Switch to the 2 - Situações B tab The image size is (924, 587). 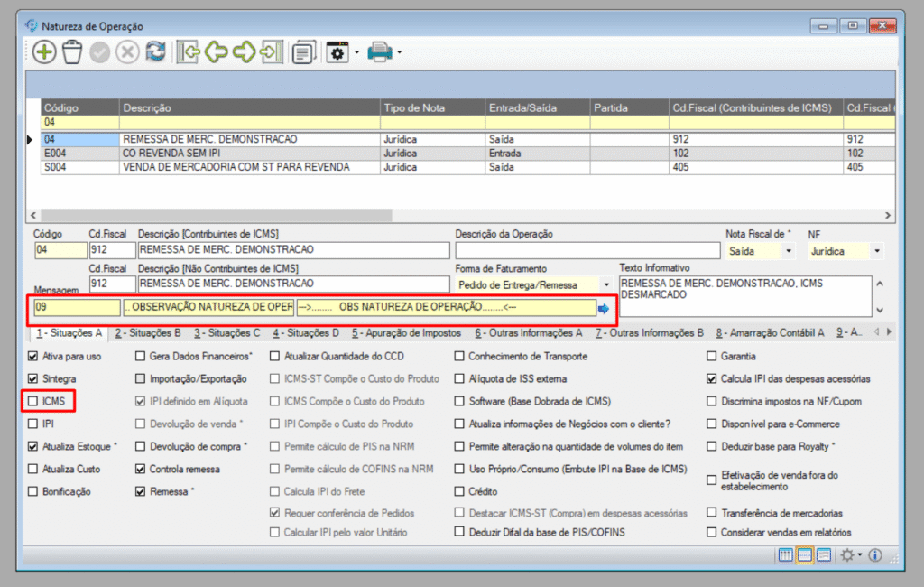[152, 333]
